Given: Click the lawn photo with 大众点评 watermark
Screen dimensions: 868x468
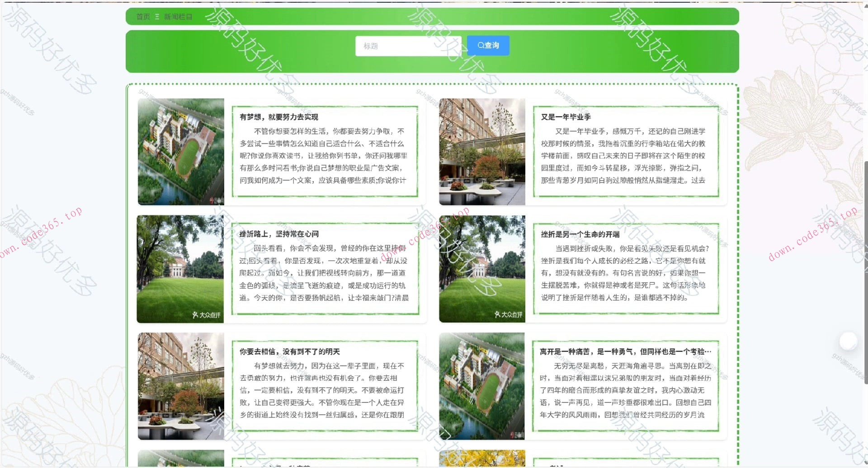Looking at the screenshot, I should tap(180, 269).
